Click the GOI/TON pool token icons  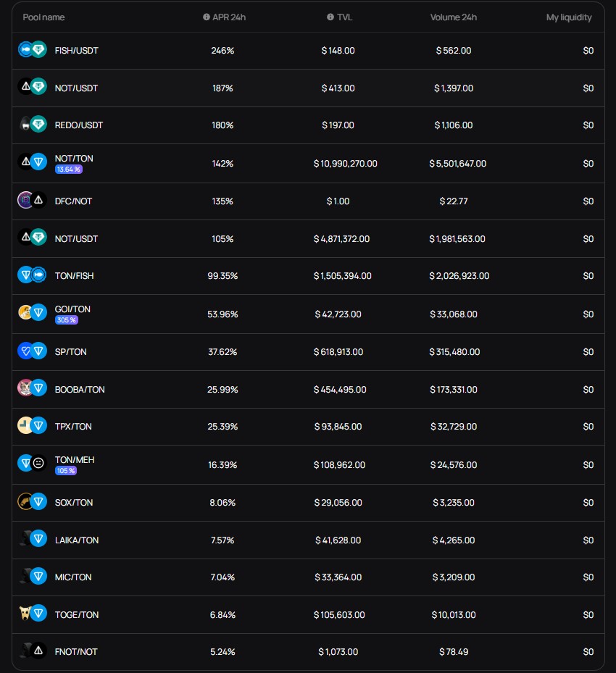tap(32, 312)
